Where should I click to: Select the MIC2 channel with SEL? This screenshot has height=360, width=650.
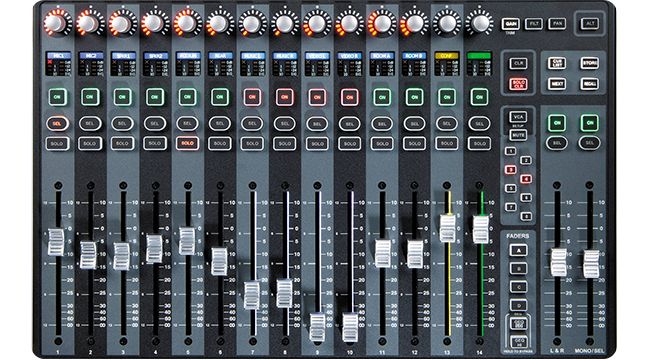[90, 124]
